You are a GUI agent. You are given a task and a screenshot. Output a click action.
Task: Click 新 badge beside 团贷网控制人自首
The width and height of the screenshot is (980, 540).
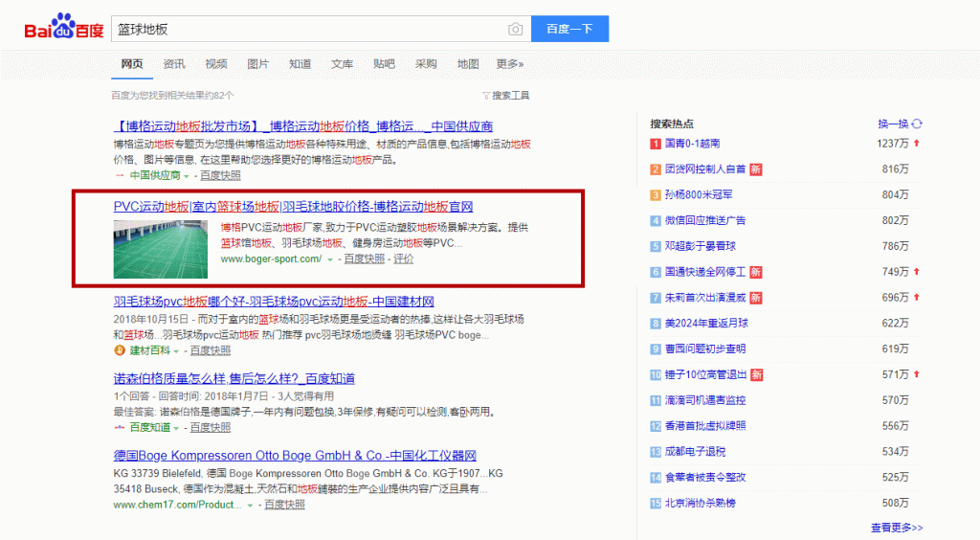(x=756, y=169)
